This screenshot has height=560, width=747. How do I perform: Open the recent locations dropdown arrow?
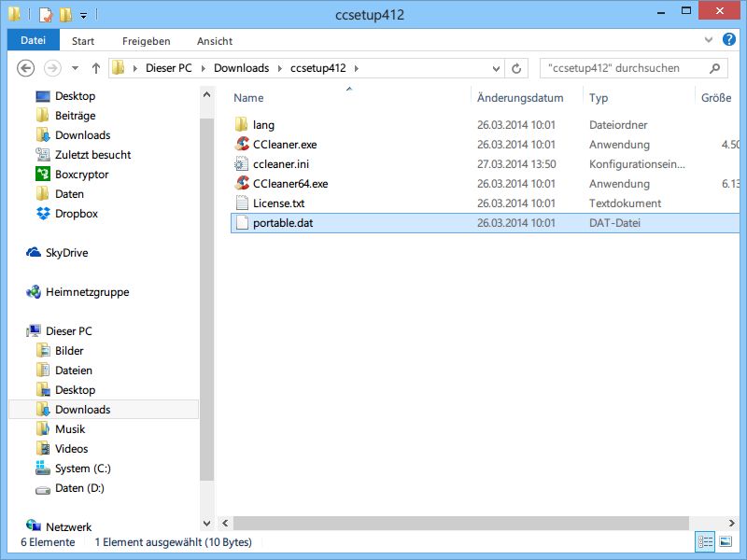tap(76, 68)
